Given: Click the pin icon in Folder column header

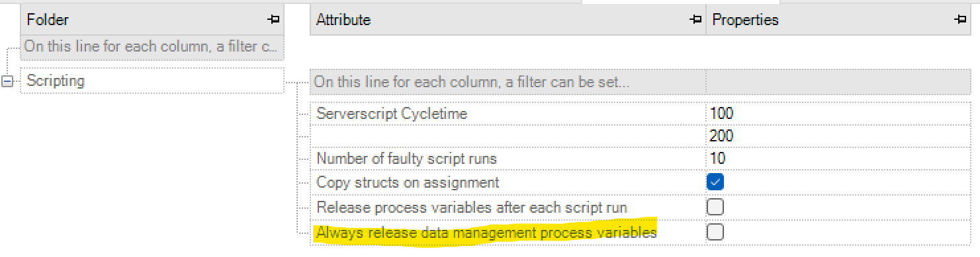Looking at the screenshot, I should point(273,20).
